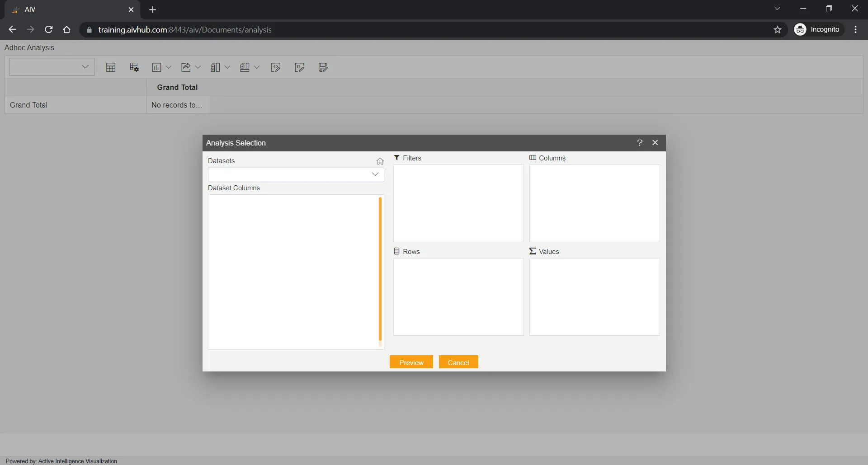868x465 pixels.
Task: Click the address bar URL
Action: 185,30
